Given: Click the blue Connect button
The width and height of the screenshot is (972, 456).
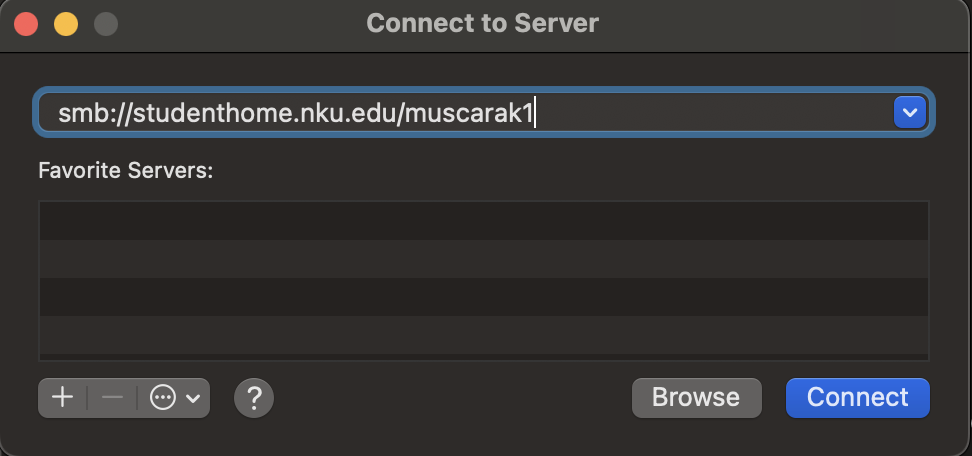Looking at the screenshot, I should 858,397.
